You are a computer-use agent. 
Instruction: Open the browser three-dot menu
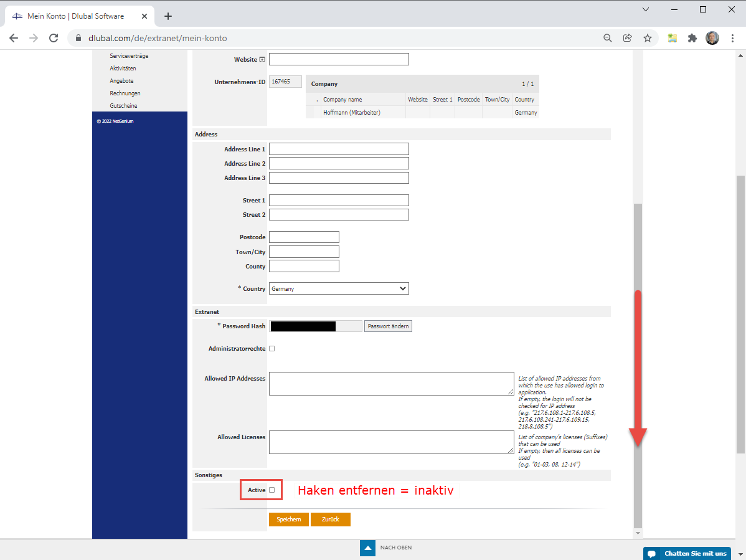pyautogui.click(x=732, y=37)
